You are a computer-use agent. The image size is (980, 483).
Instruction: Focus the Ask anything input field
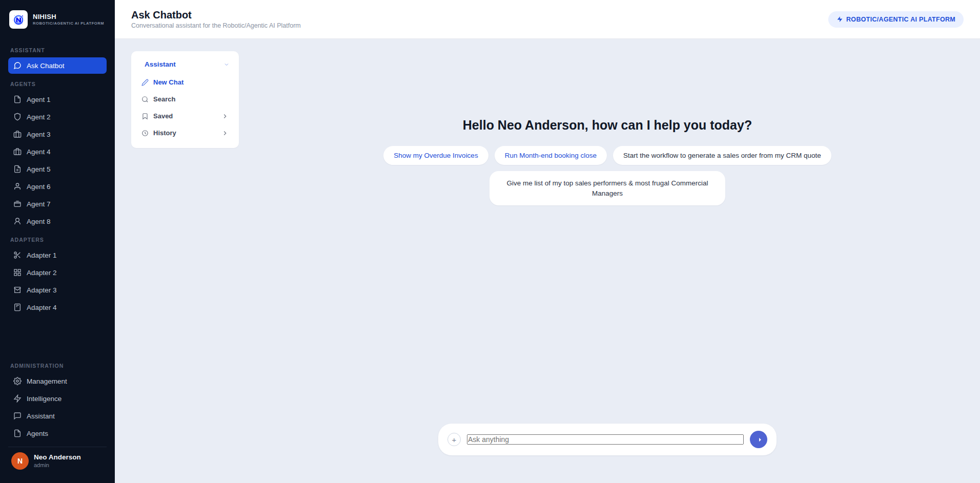click(x=605, y=439)
